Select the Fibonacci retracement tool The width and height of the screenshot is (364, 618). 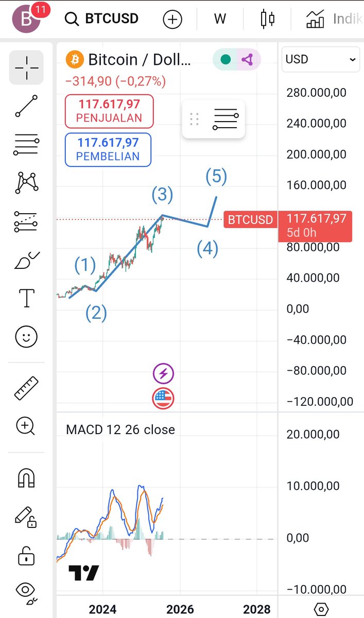click(x=26, y=145)
